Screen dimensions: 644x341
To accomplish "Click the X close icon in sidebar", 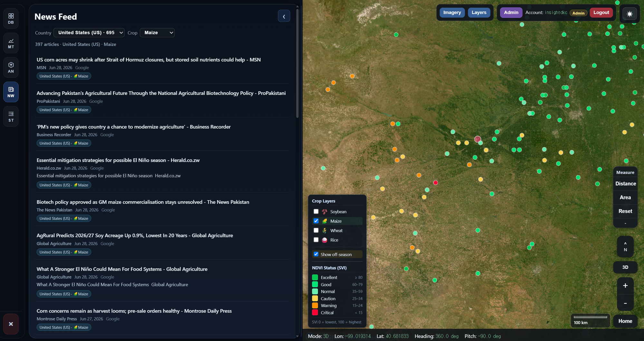I will click(x=11, y=324).
